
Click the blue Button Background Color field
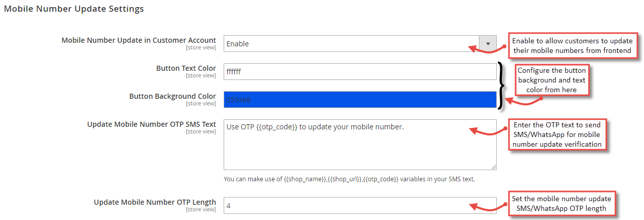(360, 100)
